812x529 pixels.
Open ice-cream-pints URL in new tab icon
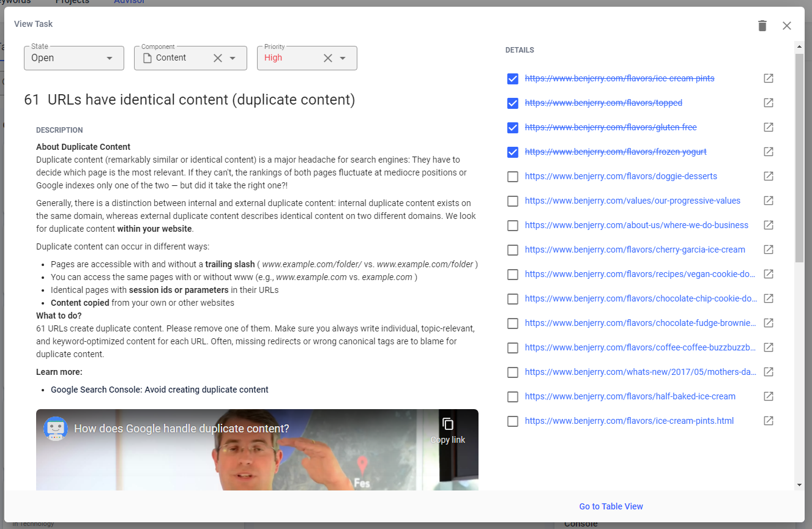pos(769,78)
